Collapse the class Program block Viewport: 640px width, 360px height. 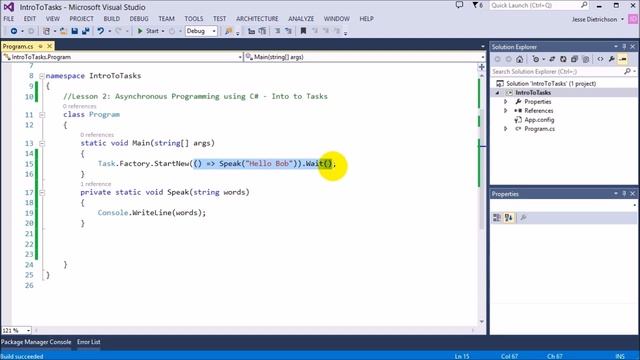(42, 115)
